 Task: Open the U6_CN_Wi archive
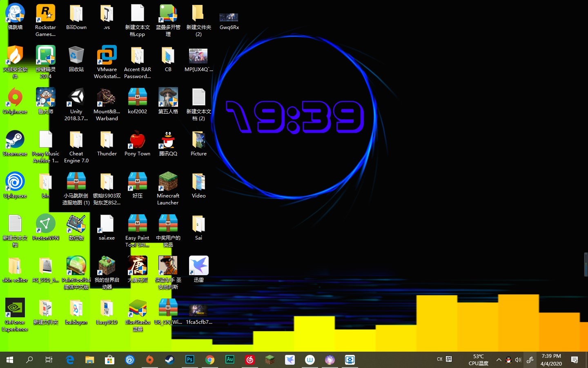coord(168,312)
